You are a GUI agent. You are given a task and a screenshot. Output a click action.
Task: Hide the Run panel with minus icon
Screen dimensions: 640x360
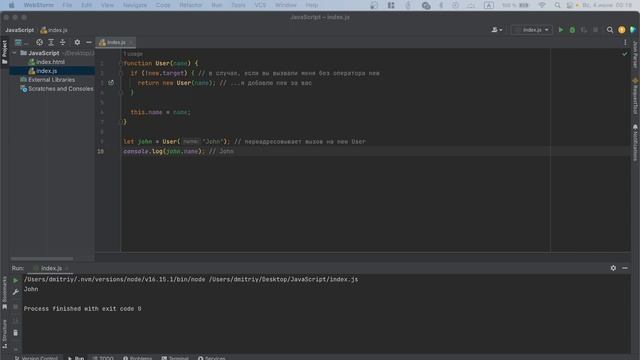(625, 268)
